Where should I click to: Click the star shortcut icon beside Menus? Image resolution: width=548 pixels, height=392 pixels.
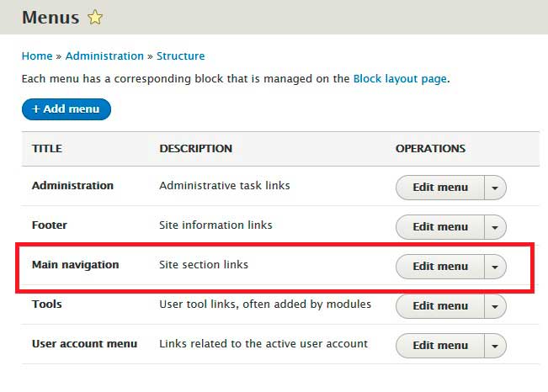[x=97, y=17]
